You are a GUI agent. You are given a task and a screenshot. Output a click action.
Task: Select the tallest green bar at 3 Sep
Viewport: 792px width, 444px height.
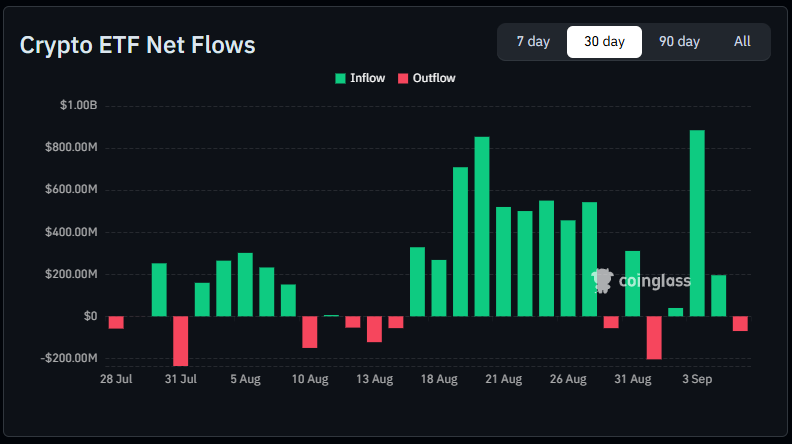click(x=697, y=223)
